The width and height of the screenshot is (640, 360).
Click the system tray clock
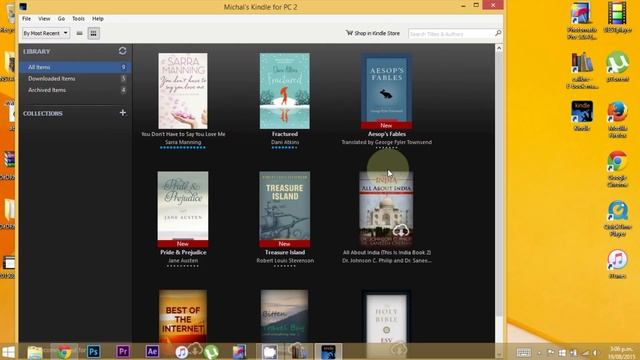[x=621, y=352]
